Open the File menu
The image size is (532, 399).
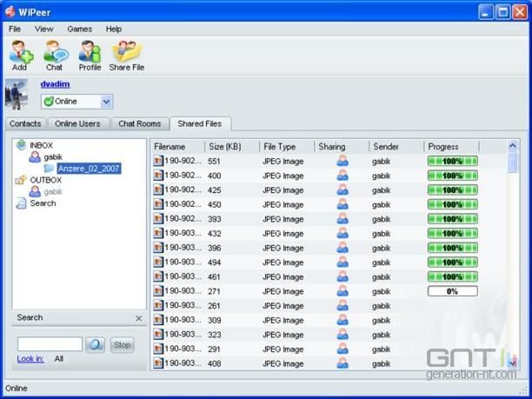15,30
